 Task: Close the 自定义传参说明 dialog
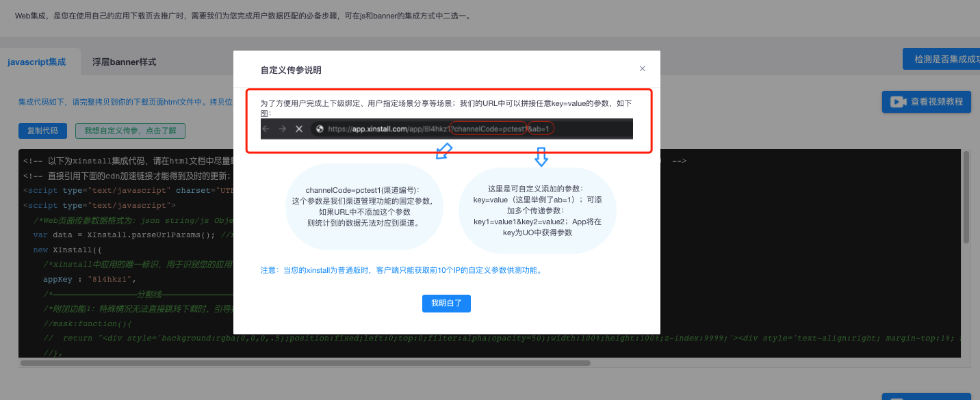point(642,68)
